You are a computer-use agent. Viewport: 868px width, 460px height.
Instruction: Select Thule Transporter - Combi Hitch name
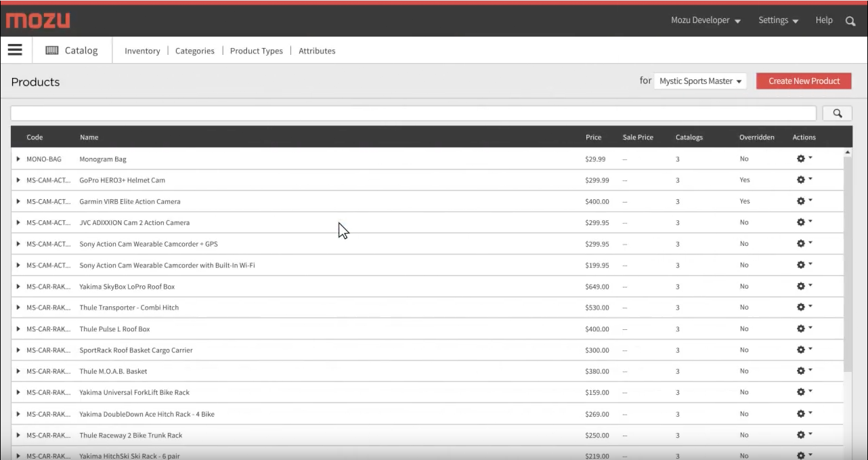(129, 308)
